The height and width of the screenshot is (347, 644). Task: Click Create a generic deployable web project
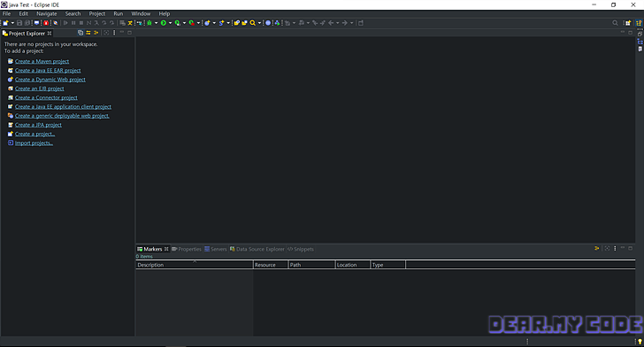62,116
